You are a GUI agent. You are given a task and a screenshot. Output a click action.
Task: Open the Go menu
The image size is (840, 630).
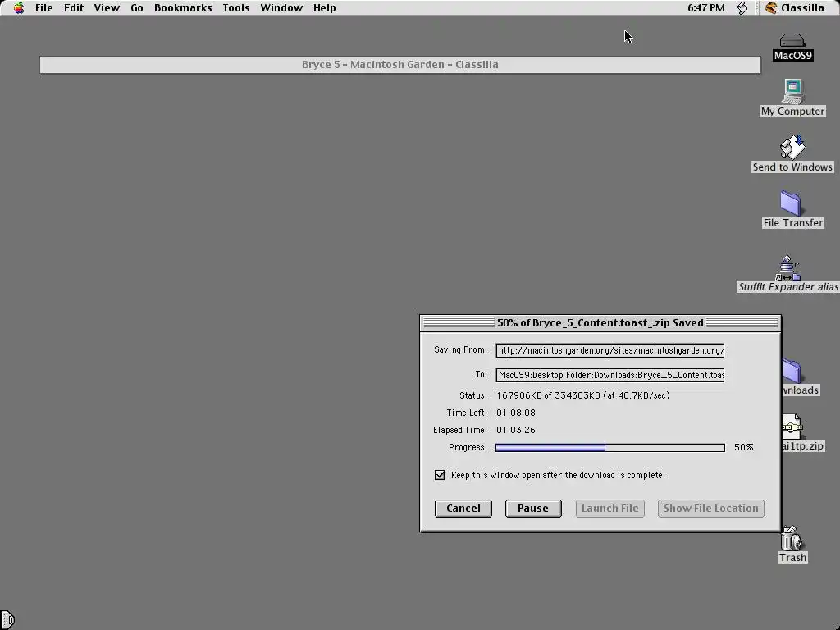tap(137, 8)
